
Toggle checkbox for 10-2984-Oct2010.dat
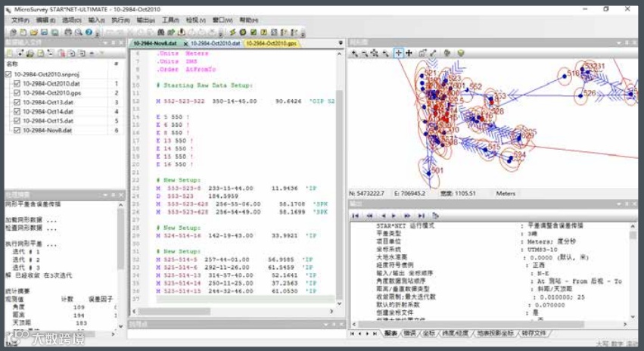point(17,83)
